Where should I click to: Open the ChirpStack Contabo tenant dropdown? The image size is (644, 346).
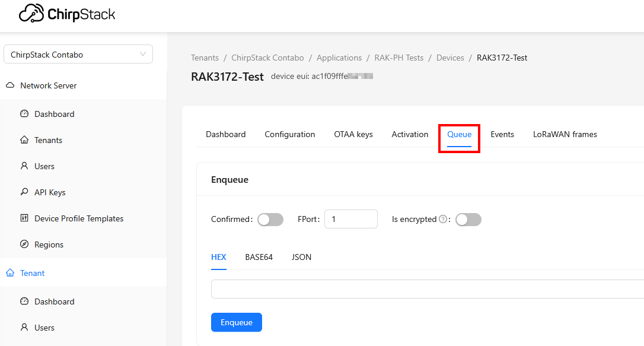78,54
